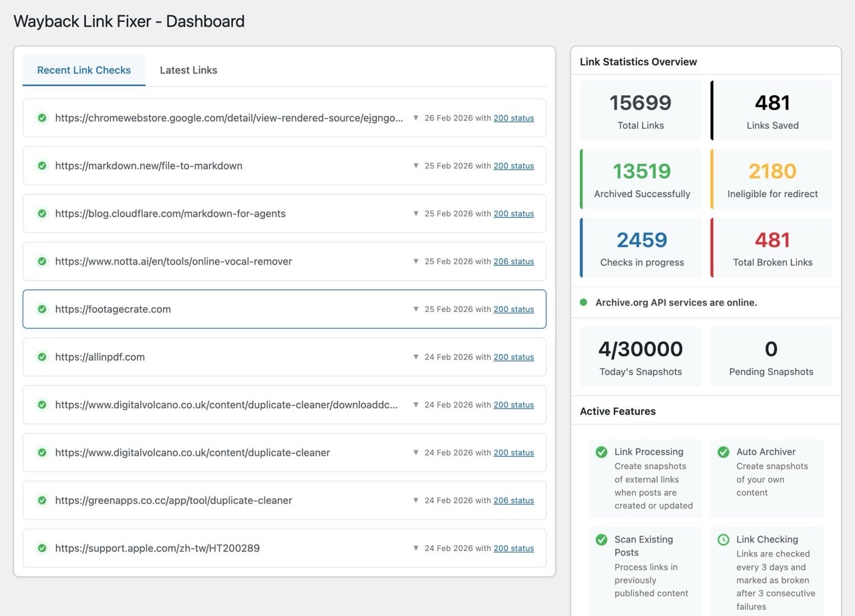Click green check icon beside footagecrate.com

point(42,309)
